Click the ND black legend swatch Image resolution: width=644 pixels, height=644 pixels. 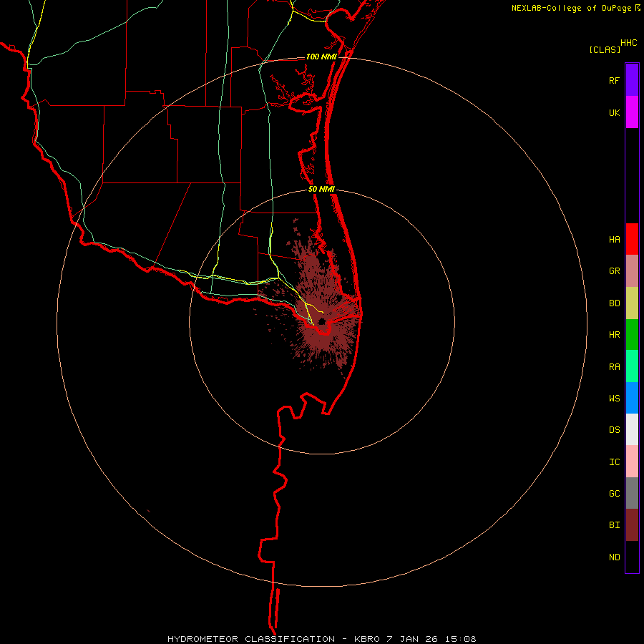pos(632,557)
